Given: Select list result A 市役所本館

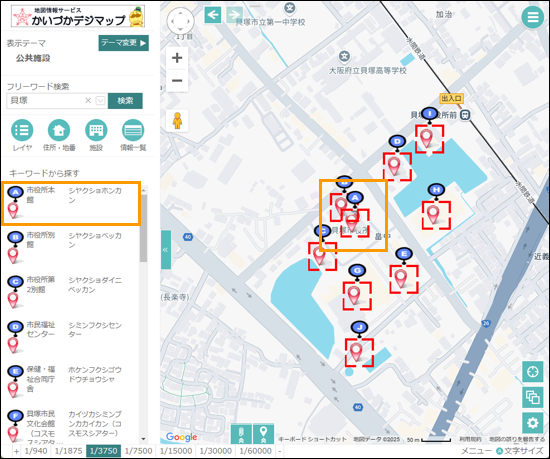Looking at the screenshot, I should point(71,203).
